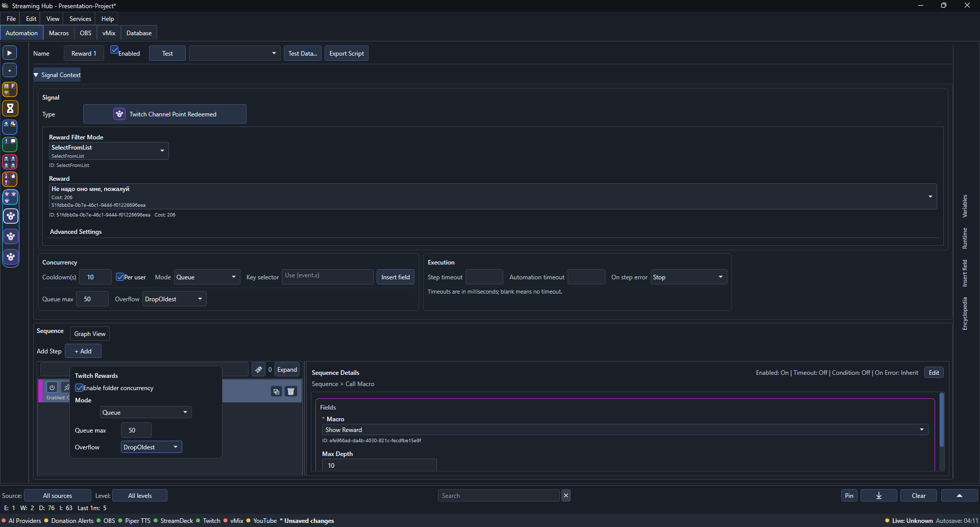
Task: Clear the log search with the X button
Action: (x=566, y=495)
